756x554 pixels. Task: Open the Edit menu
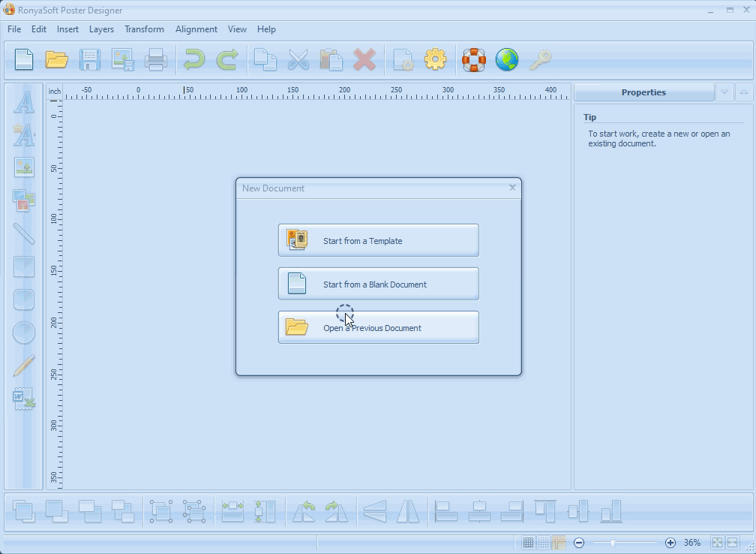pyautogui.click(x=38, y=29)
